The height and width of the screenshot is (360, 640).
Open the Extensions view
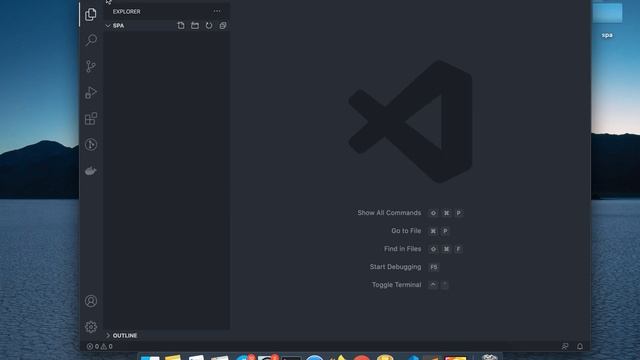pos(91,119)
